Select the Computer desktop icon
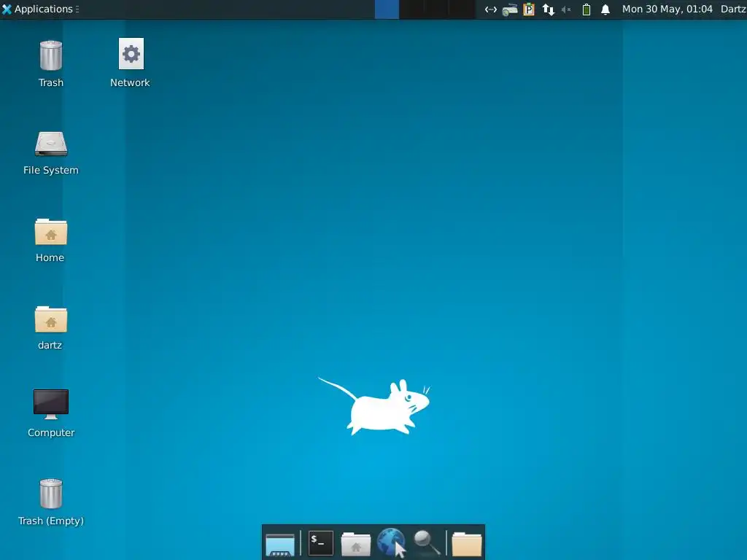This screenshot has width=747, height=560. (51, 404)
